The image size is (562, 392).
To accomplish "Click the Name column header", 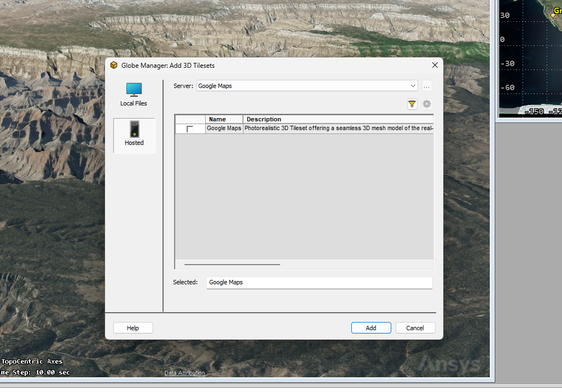I will point(224,119).
